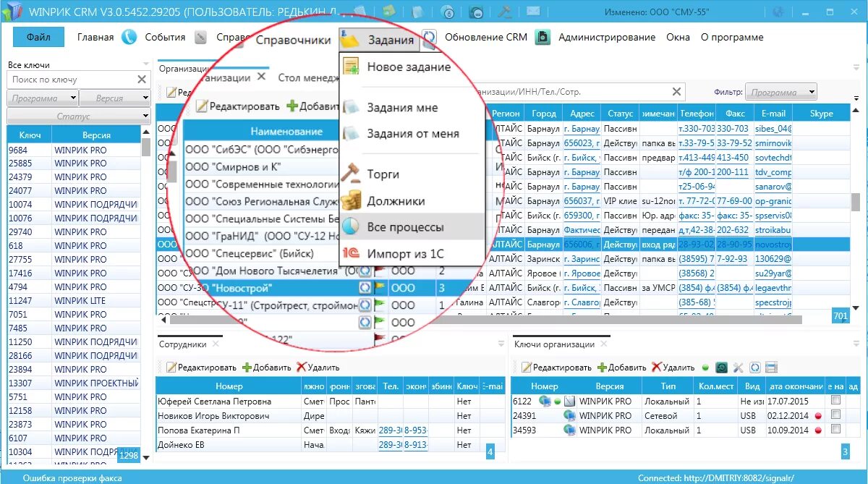Click the hammer tool icon in title bar

(x=506, y=12)
